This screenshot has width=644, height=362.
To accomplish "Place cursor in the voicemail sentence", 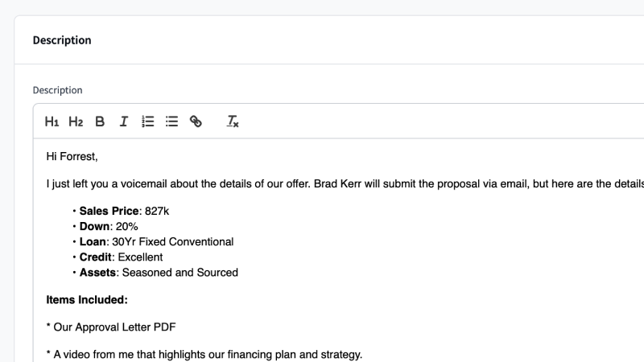I will pos(322,183).
